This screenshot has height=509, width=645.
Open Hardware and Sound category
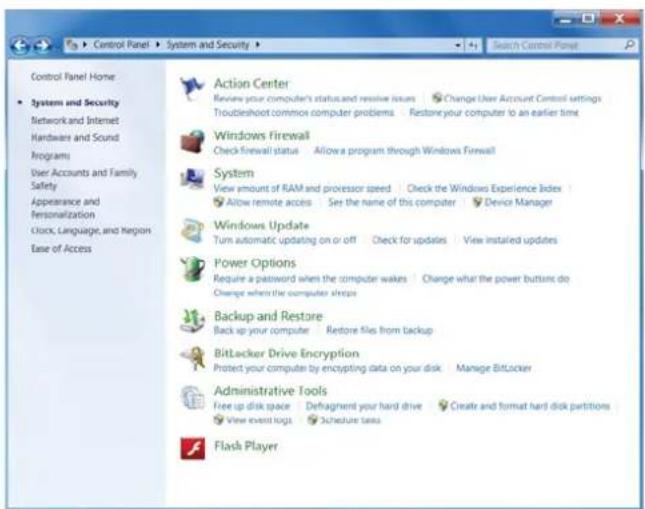point(75,137)
